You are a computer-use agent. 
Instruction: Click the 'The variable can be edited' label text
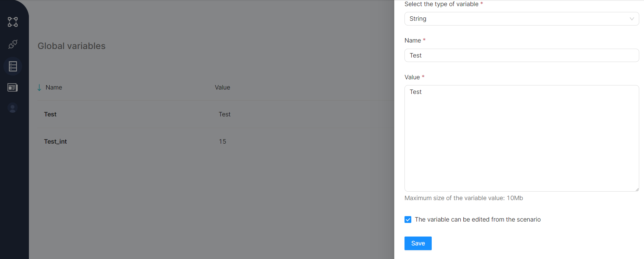coord(478,220)
